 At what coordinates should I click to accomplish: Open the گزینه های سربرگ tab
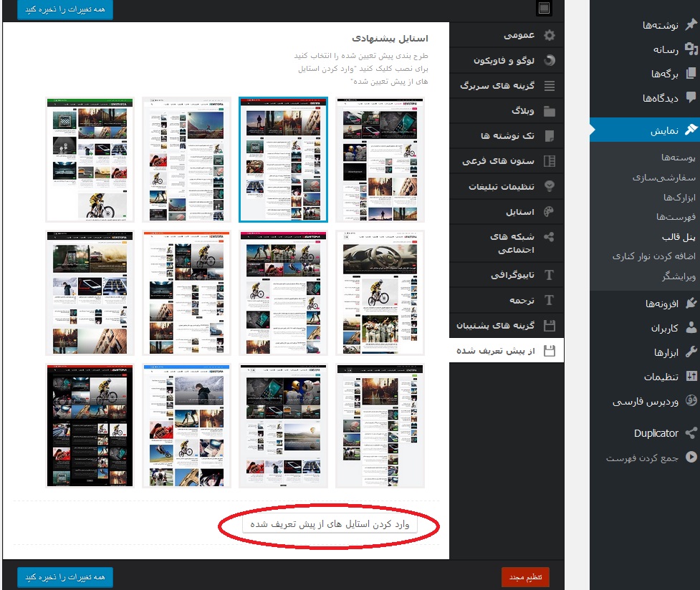(497, 86)
